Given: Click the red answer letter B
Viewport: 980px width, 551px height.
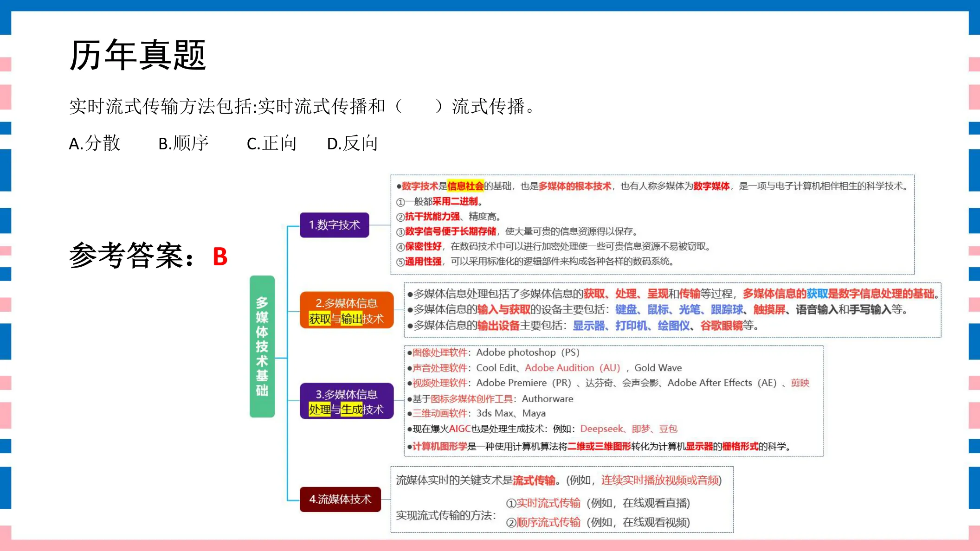Looking at the screenshot, I should 220,256.
